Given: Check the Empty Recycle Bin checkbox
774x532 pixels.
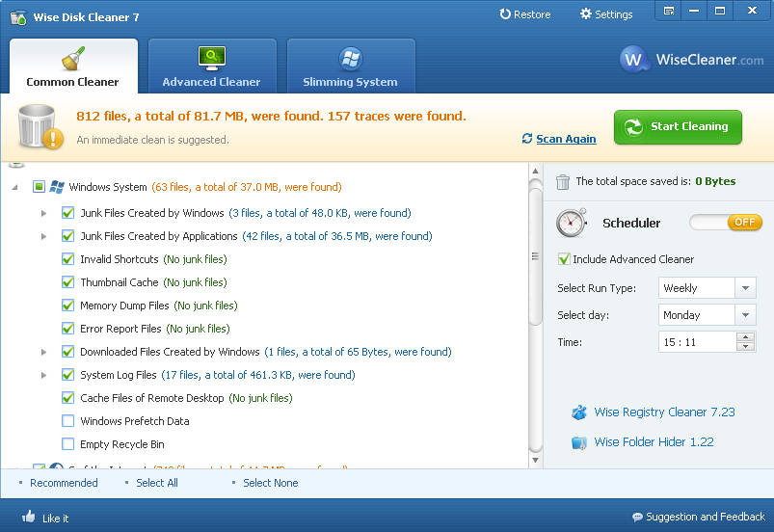Looking at the screenshot, I should [68, 444].
